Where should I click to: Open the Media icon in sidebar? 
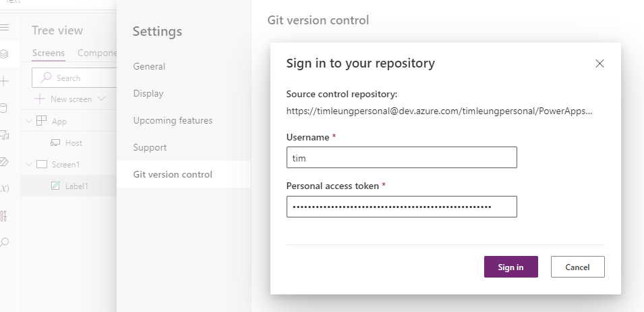[4, 135]
